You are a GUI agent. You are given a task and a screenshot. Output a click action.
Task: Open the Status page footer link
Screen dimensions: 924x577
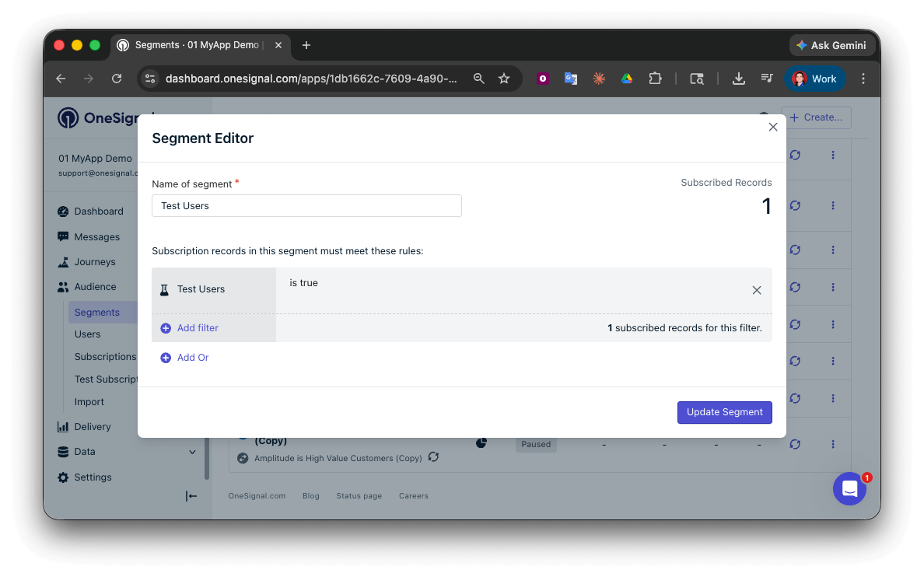[359, 496]
